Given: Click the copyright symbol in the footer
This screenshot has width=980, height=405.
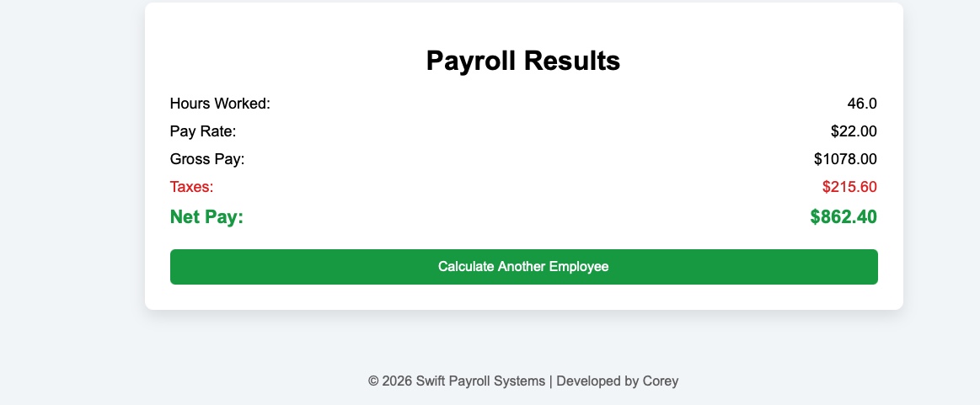Looking at the screenshot, I should click(x=373, y=381).
